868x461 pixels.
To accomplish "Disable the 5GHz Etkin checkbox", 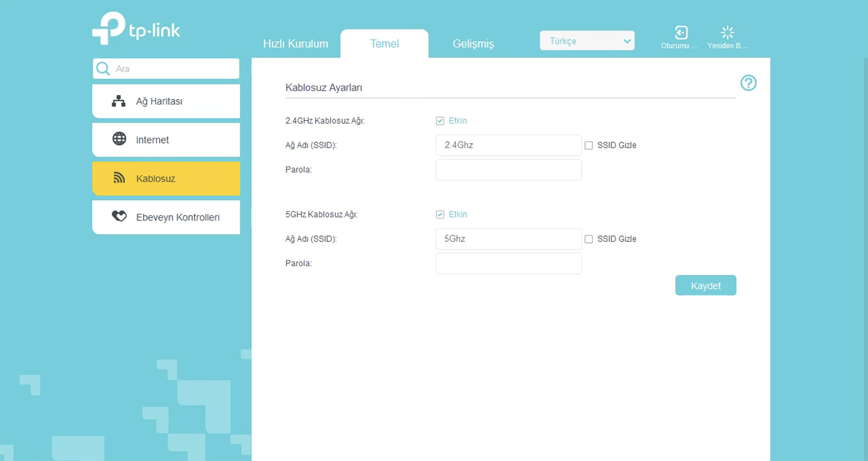I will tap(440, 215).
